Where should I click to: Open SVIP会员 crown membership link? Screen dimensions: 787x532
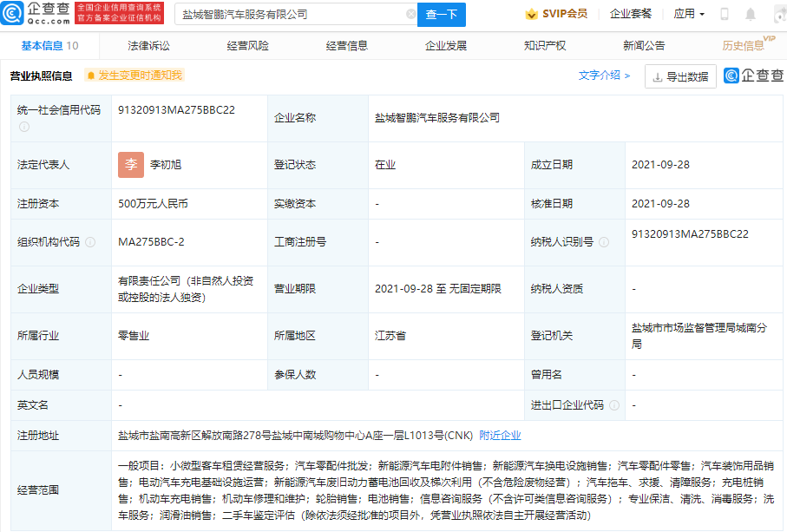[x=556, y=14]
